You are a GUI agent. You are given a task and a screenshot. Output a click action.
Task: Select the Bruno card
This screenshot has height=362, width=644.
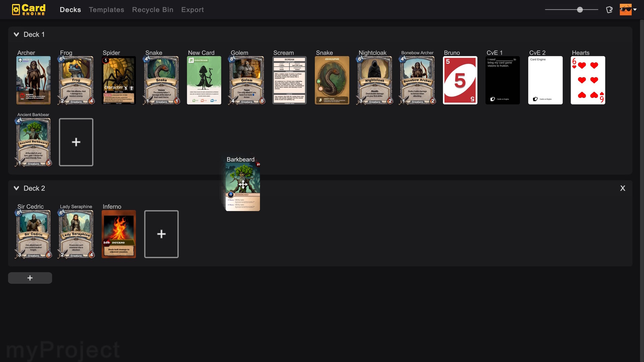tap(460, 80)
